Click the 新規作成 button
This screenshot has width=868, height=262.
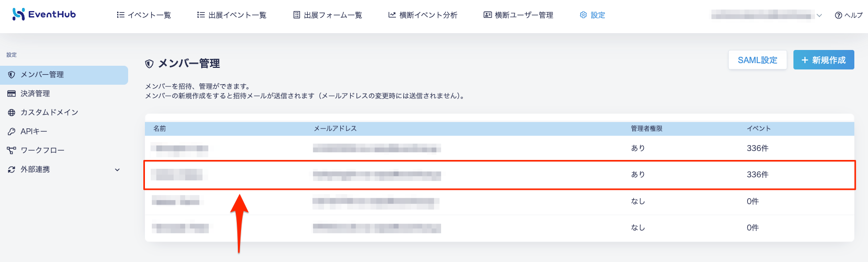coord(824,60)
